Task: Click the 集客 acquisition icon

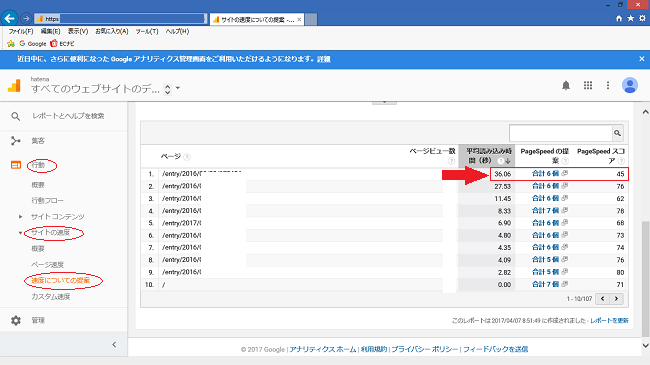Action: click(16, 141)
